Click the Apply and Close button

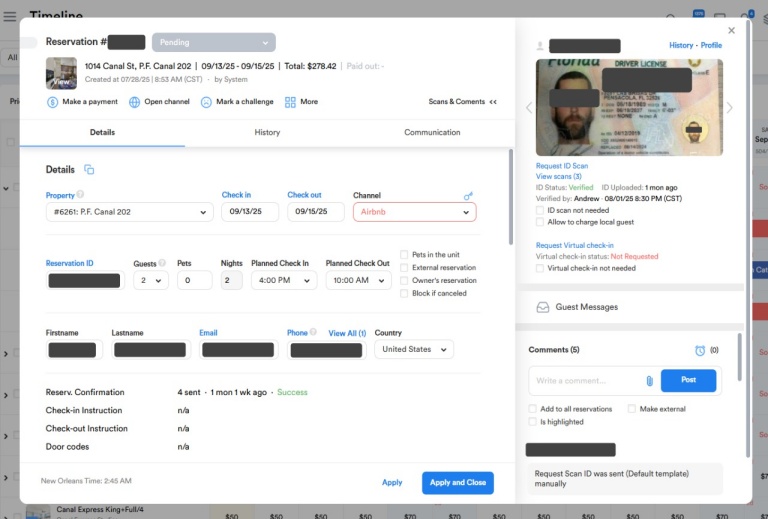[x=457, y=482]
